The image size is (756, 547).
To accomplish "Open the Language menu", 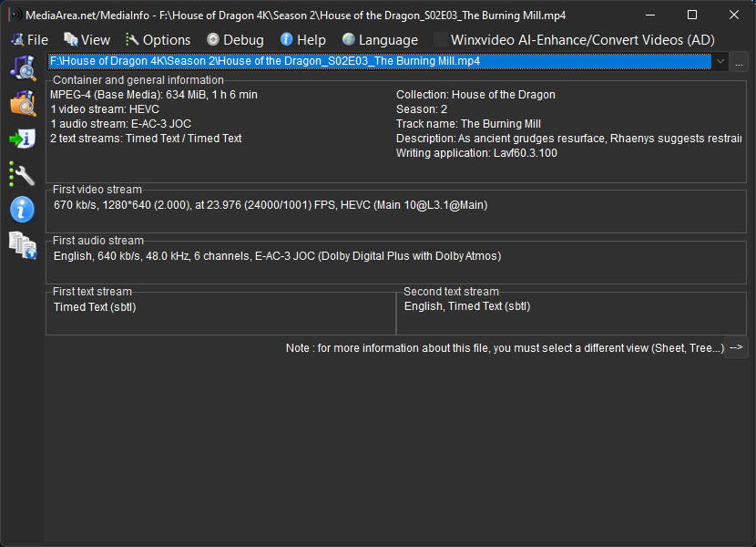I will (x=380, y=39).
